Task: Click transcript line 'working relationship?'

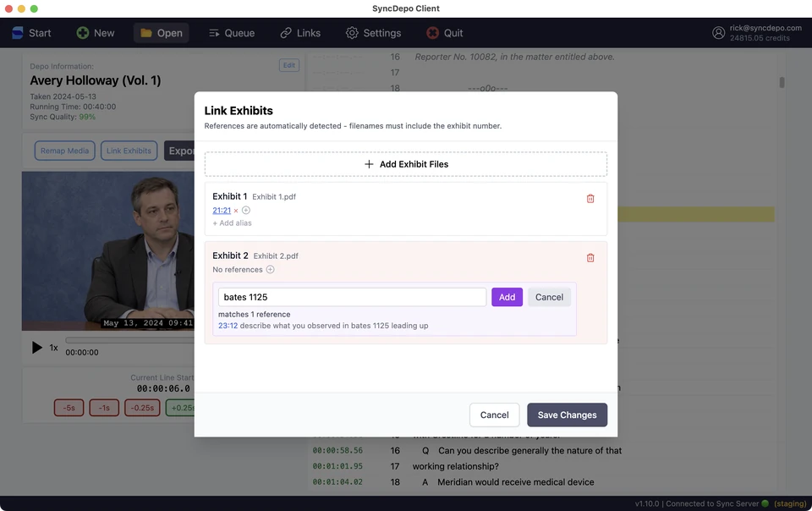Action: [456, 466]
